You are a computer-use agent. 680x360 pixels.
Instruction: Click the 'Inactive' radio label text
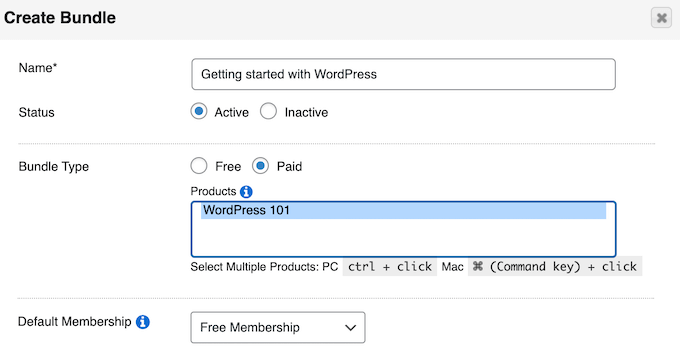click(x=306, y=112)
